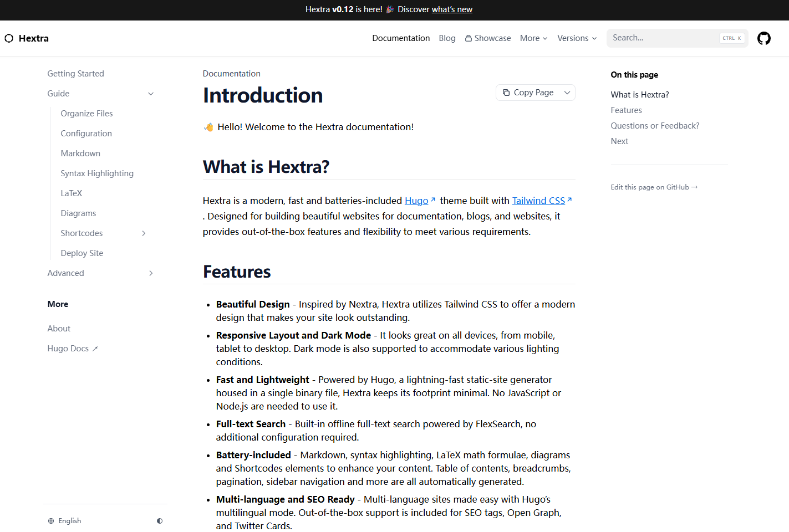Follow the "what's new" banner link
This screenshot has height=532, width=789.
coord(452,9)
